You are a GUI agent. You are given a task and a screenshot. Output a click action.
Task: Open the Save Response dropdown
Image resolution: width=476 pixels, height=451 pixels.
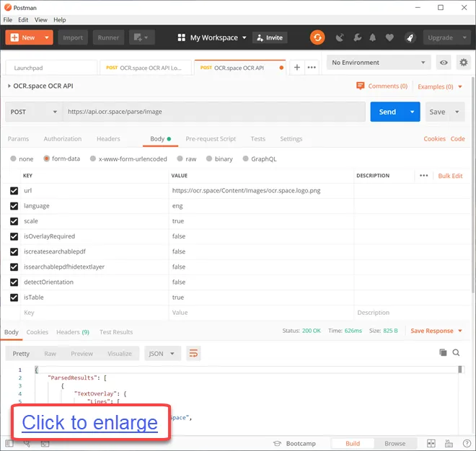click(436, 331)
